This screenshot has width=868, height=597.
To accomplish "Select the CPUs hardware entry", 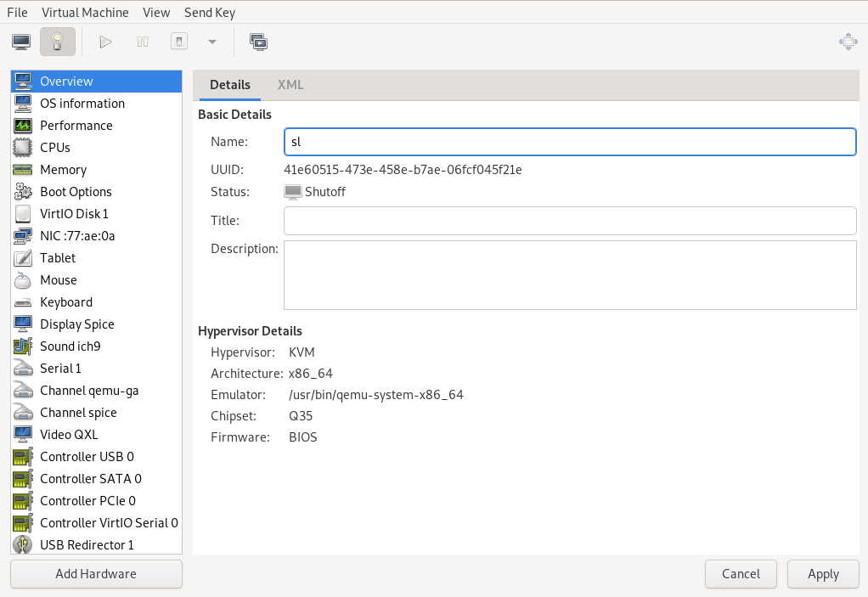I will tap(55, 148).
